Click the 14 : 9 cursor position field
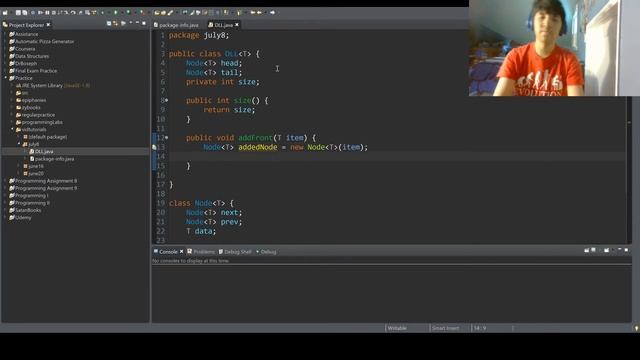The height and width of the screenshot is (360, 640). coord(480,328)
